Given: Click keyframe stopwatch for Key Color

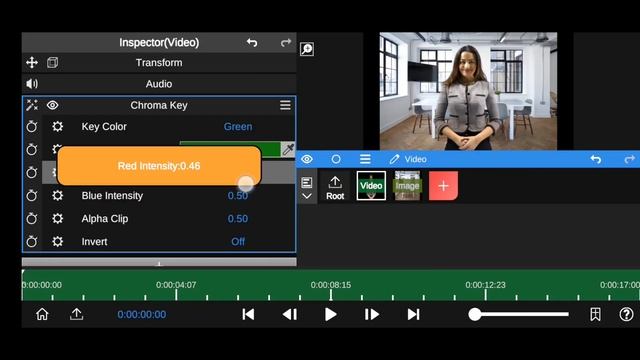Looking at the screenshot, I should pyautogui.click(x=32, y=127).
